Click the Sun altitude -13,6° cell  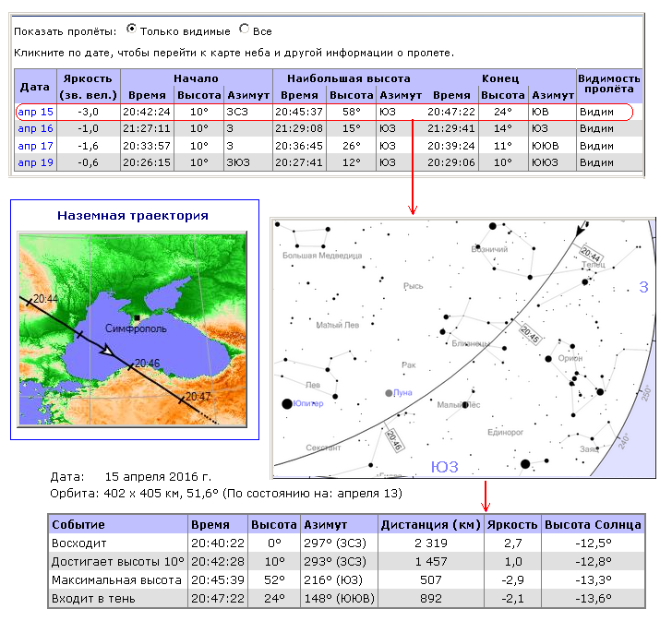tap(594, 599)
